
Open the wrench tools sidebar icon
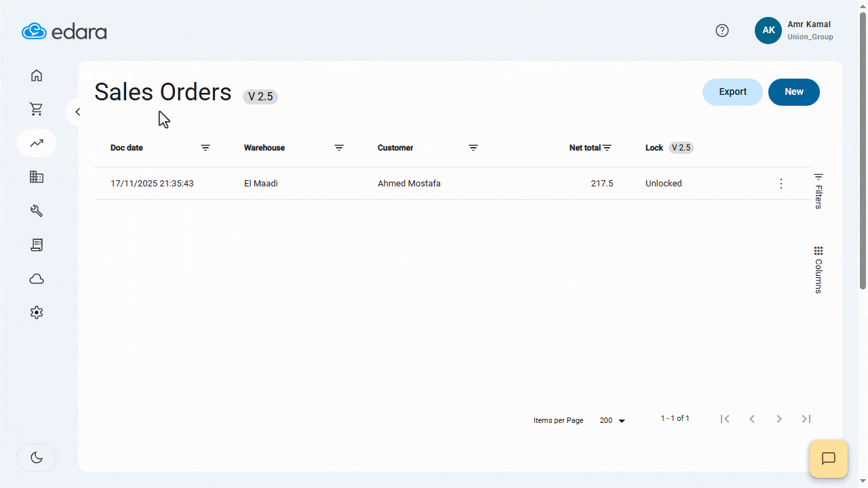37,211
